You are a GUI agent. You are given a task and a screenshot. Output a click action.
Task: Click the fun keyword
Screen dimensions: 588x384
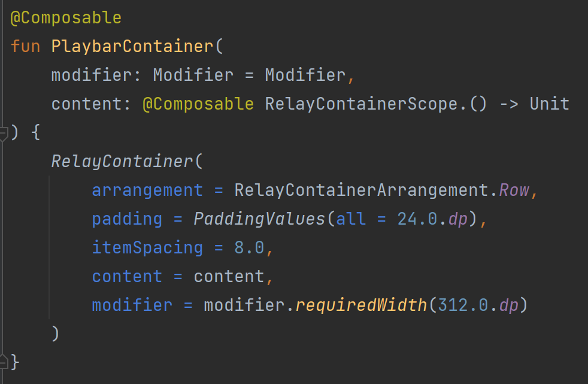(x=26, y=47)
